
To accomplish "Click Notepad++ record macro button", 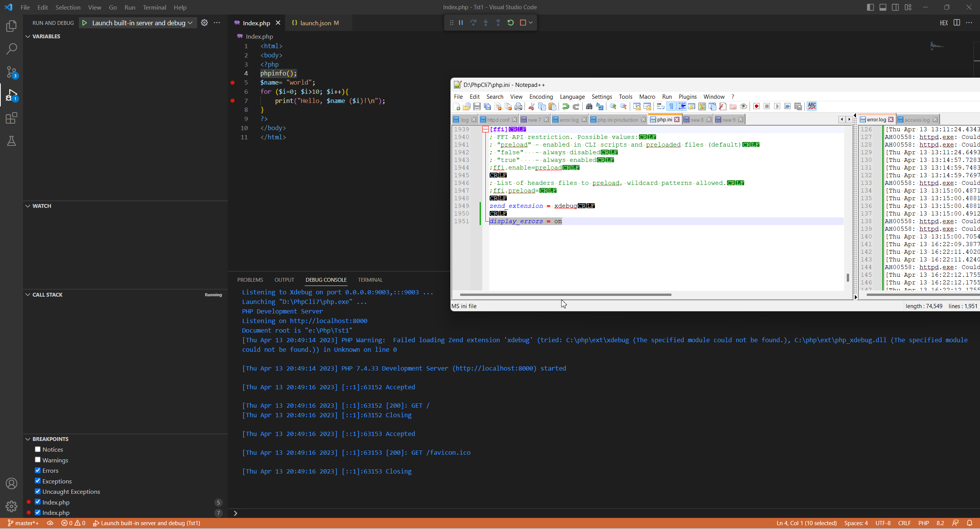I will [x=756, y=106].
